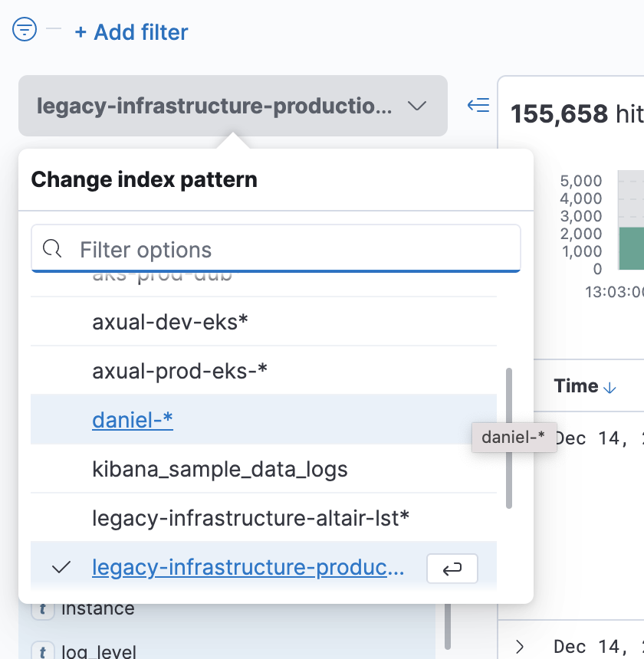This screenshot has width=644, height=659.
Task: Click the string type icon beside instance
Action: (x=41, y=610)
